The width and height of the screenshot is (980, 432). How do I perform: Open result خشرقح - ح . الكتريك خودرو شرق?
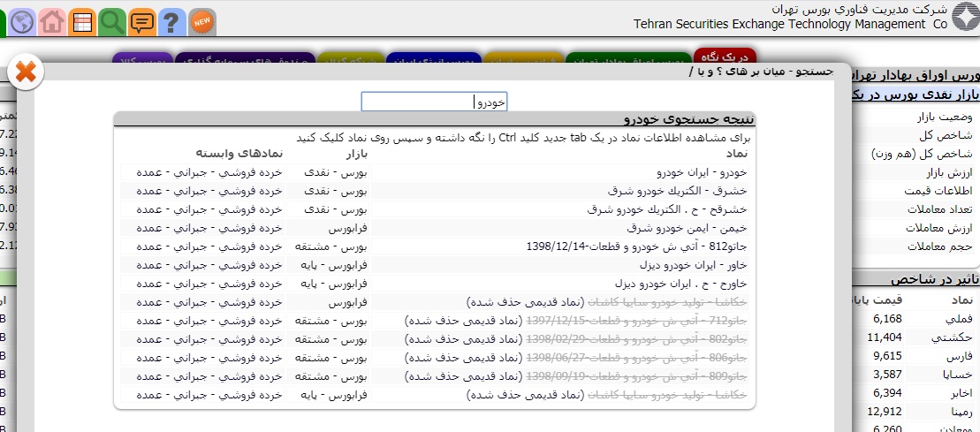pos(667,209)
